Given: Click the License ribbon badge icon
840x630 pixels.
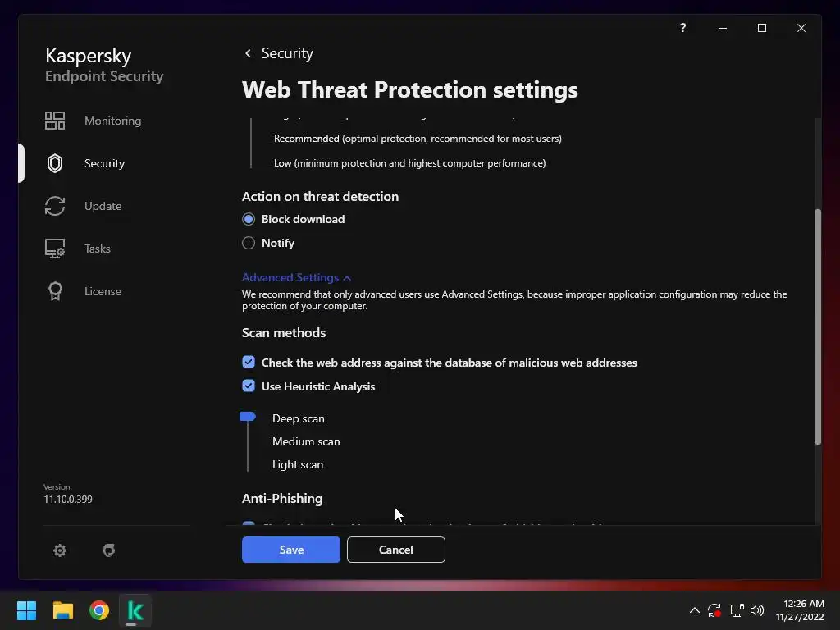Looking at the screenshot, I should click(x=55, y=291).
